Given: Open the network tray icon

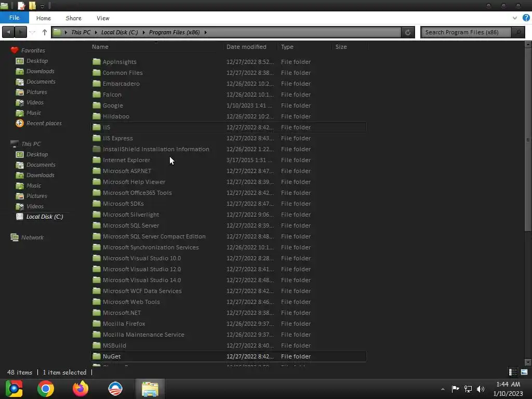Looking at the screenshot, I should click(x=468, y=389).
